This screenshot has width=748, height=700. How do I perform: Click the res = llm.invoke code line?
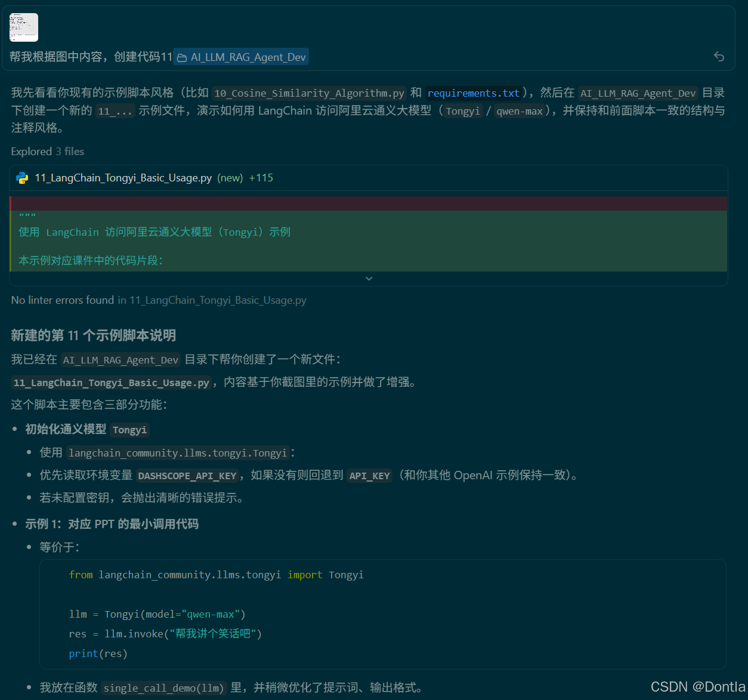165,634
